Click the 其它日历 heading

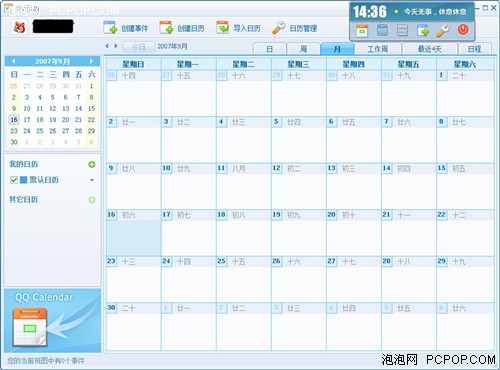23,199
